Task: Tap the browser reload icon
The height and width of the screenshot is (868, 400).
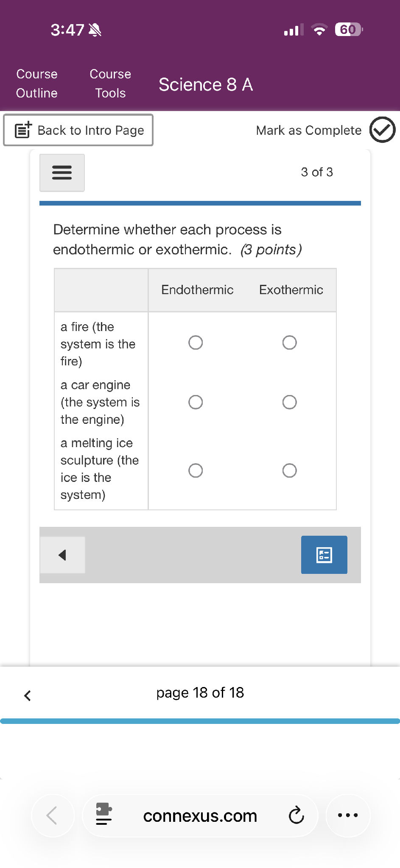Action: point(296,815)
